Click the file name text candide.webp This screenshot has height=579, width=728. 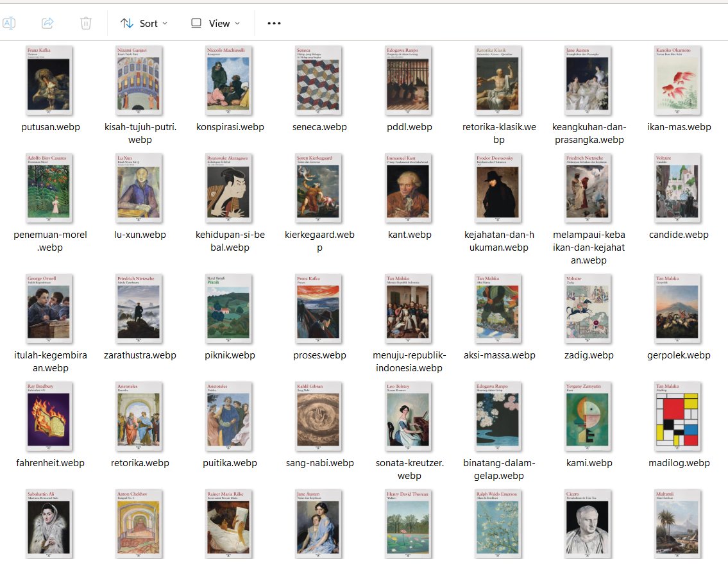click(679, 235)
